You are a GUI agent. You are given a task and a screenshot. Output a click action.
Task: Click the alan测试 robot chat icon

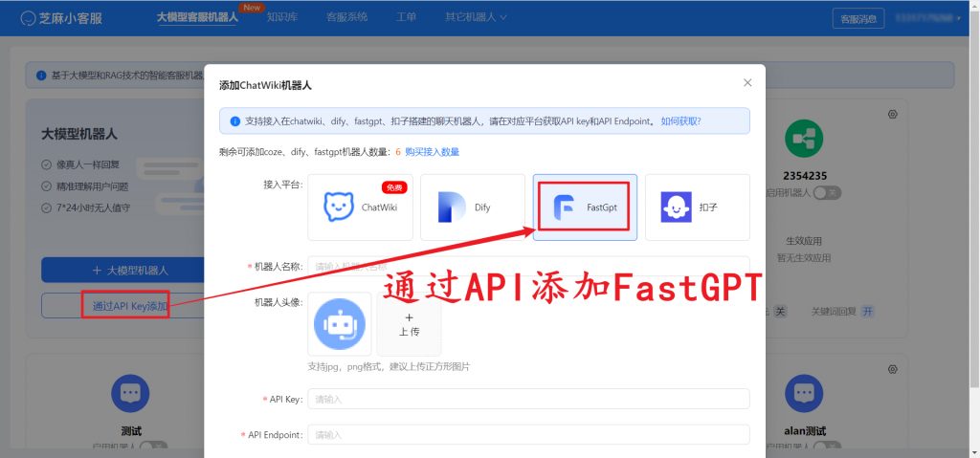804,394
